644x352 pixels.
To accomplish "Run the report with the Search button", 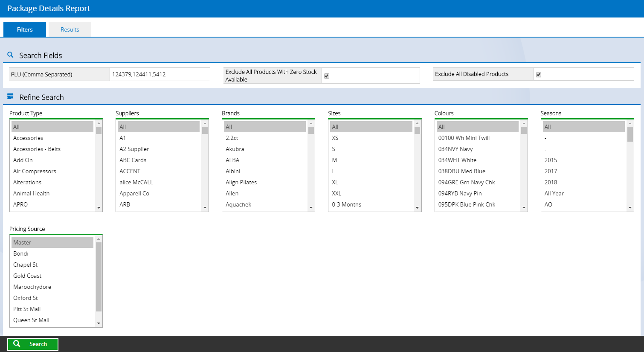I will (33, 344).
